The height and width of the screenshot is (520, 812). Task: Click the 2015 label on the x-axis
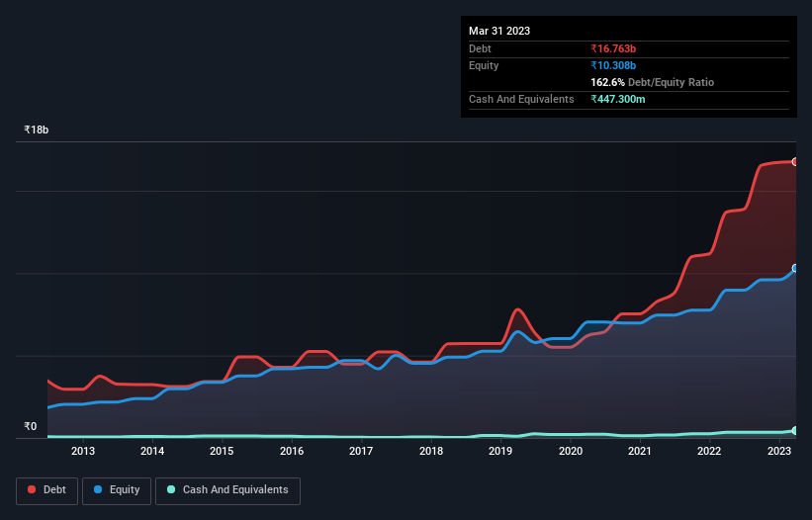click(222, 452)
